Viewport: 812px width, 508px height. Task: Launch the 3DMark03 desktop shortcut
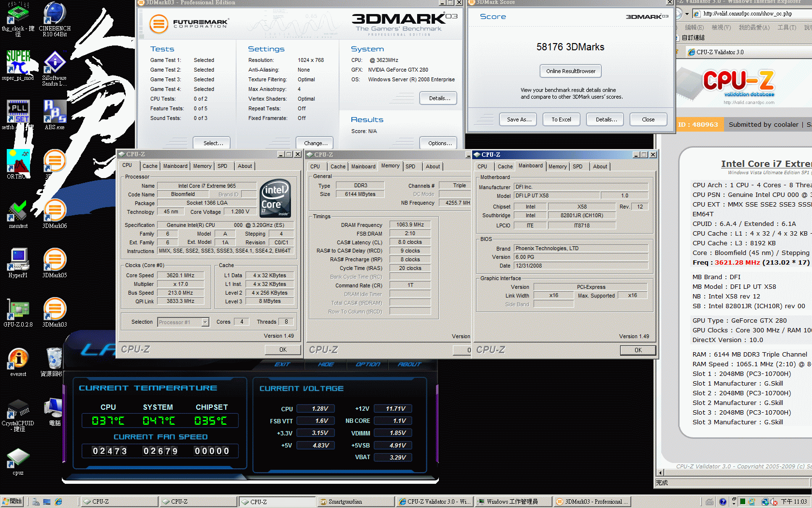pos(55,313)
